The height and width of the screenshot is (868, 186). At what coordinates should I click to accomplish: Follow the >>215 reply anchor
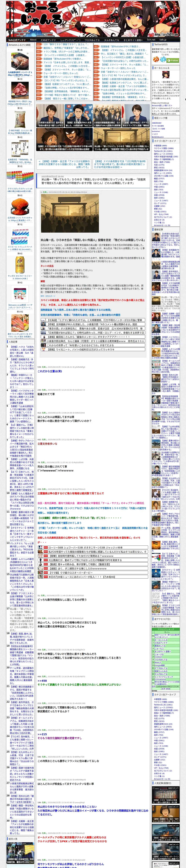coord(42,734)
